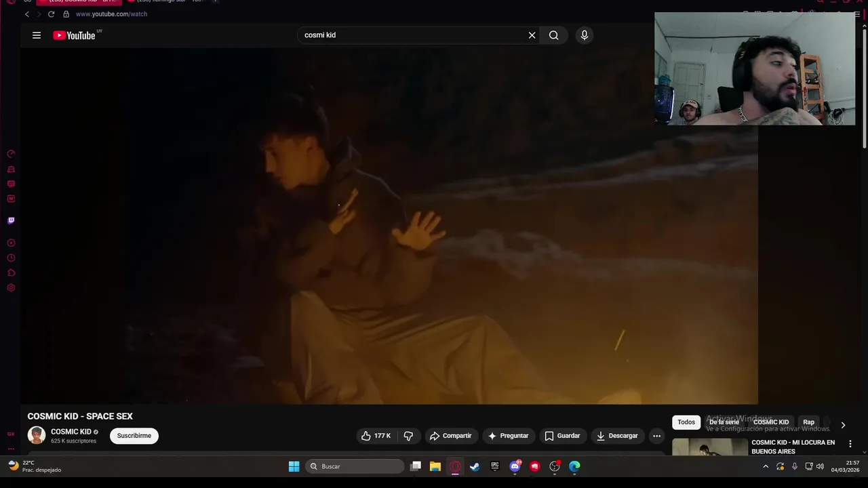Click the video player frame
868x488 pixels.
pyautogui.click(x=389, y=227)
